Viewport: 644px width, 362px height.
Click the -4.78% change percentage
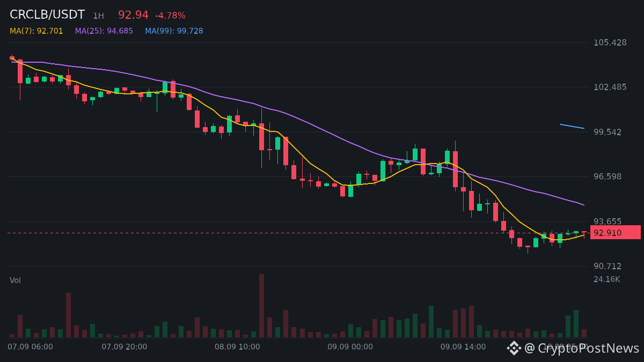click(x=170, y=16)
